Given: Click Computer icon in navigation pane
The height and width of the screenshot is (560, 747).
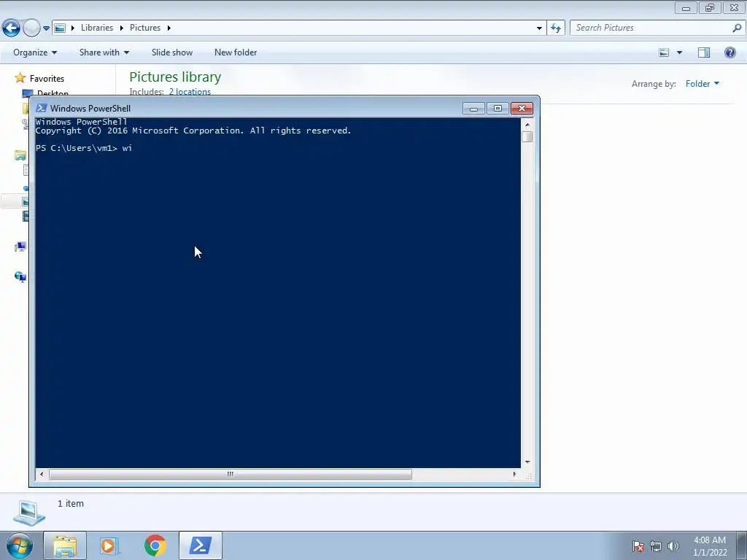Looking at the screenshot, I should 20,246.
